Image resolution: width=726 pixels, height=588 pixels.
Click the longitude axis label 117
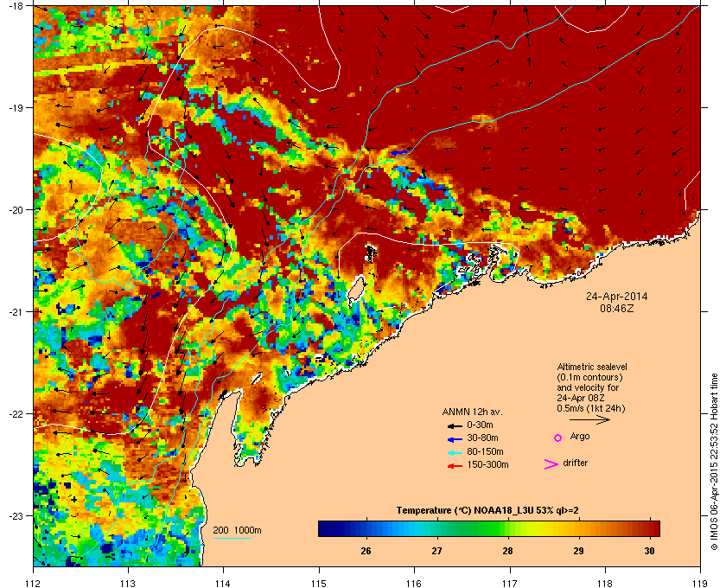pos(510,584)
